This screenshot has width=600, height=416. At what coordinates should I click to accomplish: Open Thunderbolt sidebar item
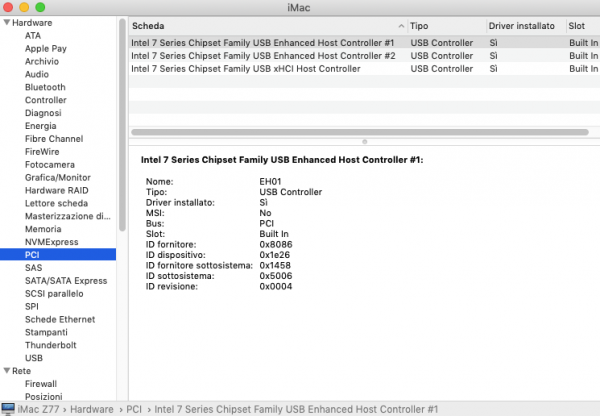(51, 345)
